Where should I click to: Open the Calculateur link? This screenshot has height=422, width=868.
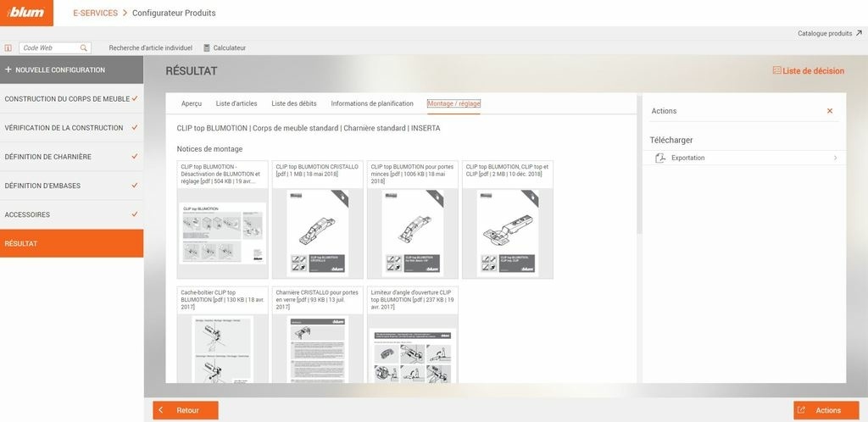click(x=229, y=48)
